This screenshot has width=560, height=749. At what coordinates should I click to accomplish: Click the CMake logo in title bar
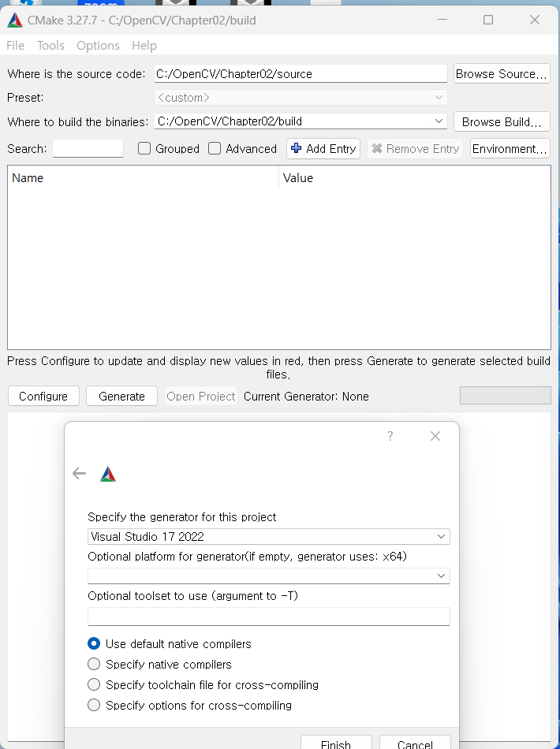15,20
